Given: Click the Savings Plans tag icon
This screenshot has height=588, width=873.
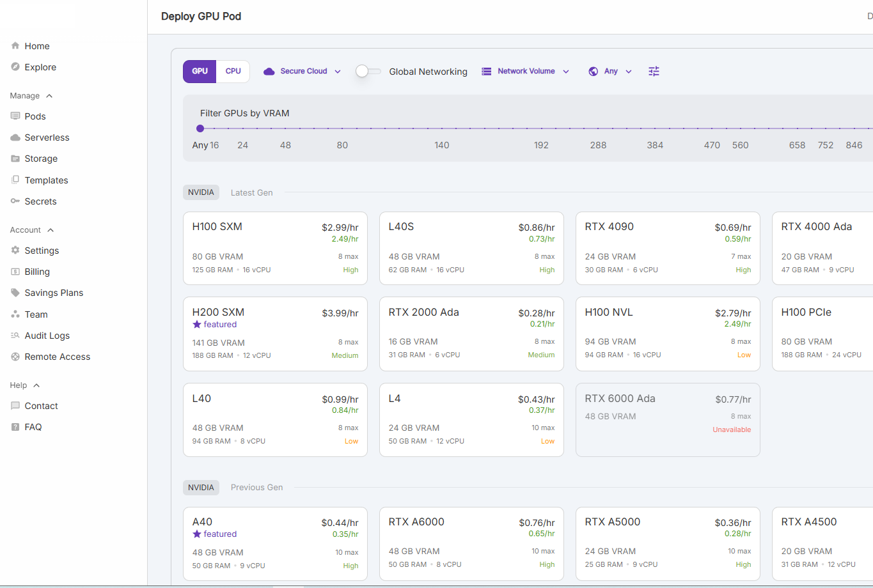Looking at the screenshot, I should [x=15, y=293].
